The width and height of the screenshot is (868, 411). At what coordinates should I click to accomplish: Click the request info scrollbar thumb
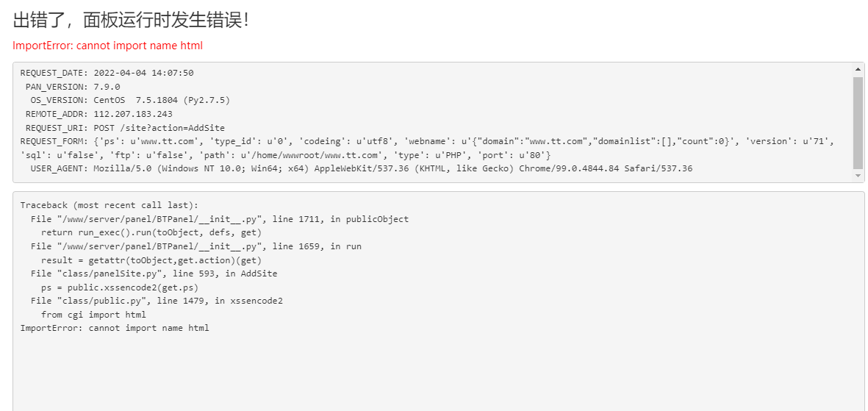click(x=858, y=123)
